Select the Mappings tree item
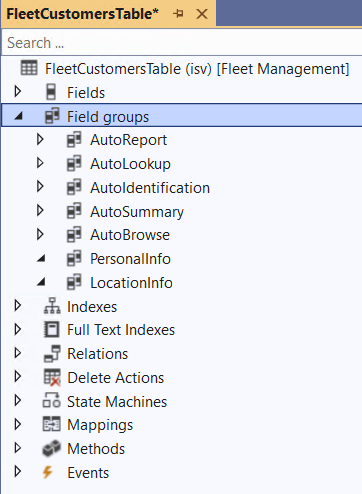Screen dimensions: 362x494 100,425
